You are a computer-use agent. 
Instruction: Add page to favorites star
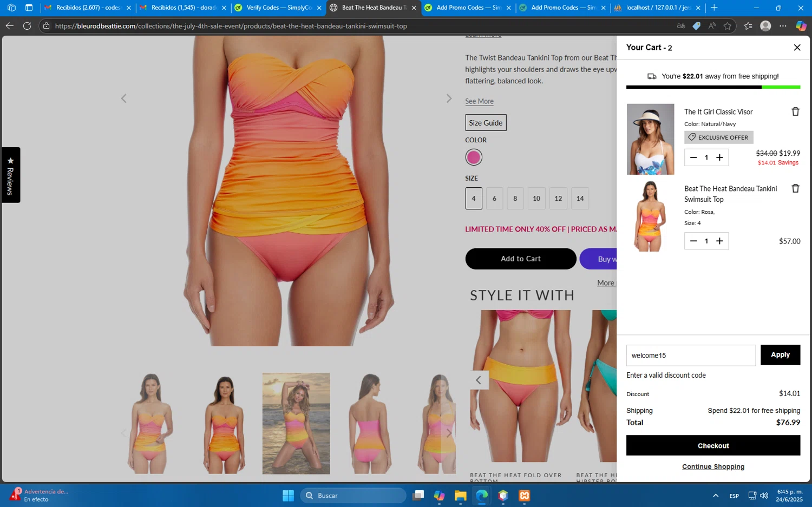click(x=727, y=26)
